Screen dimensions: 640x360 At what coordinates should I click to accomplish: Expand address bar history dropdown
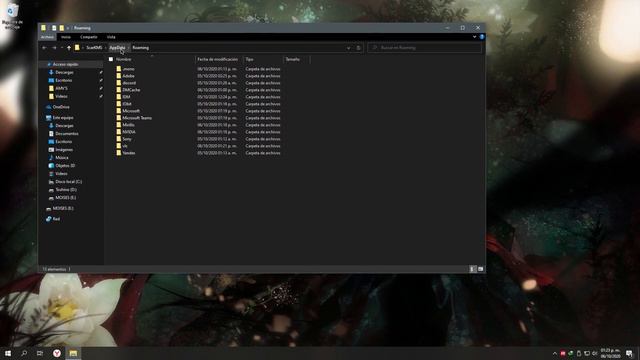(x=349, y=48)
